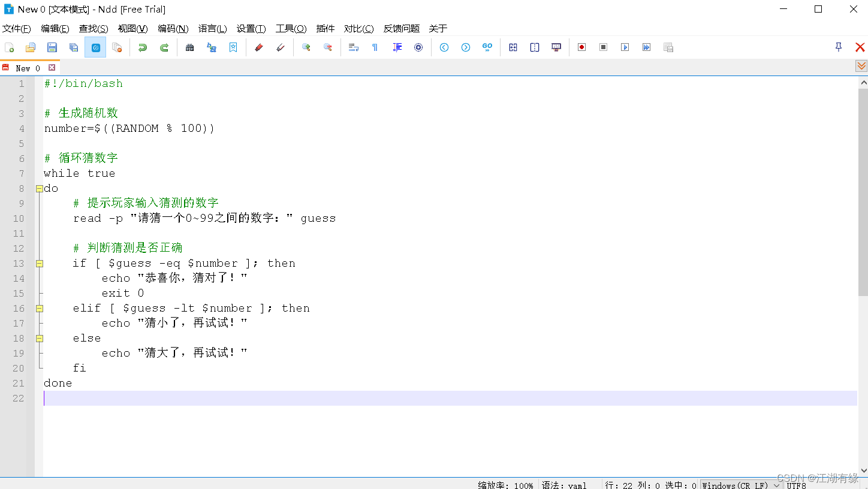Image resolution: width=868 pixels, height=489 pixels.
Task: Toggle the highlighter pen tool
Action: coord(259,47)
